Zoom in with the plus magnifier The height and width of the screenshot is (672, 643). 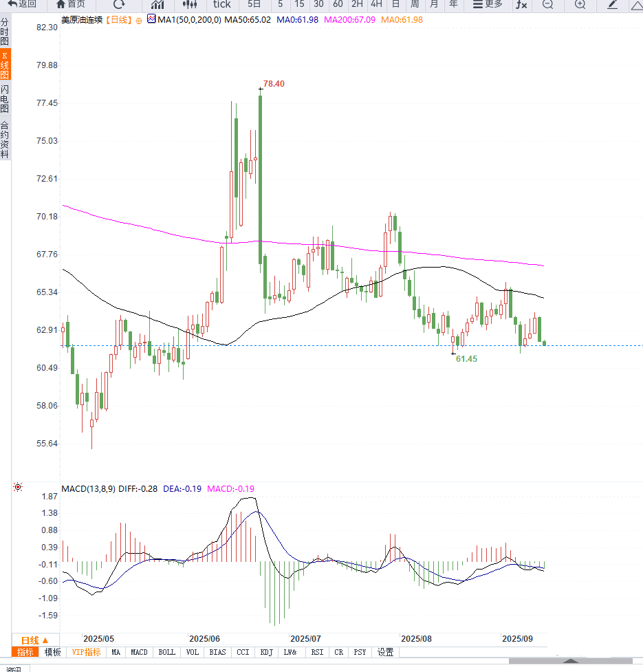[x=580, y=4]
